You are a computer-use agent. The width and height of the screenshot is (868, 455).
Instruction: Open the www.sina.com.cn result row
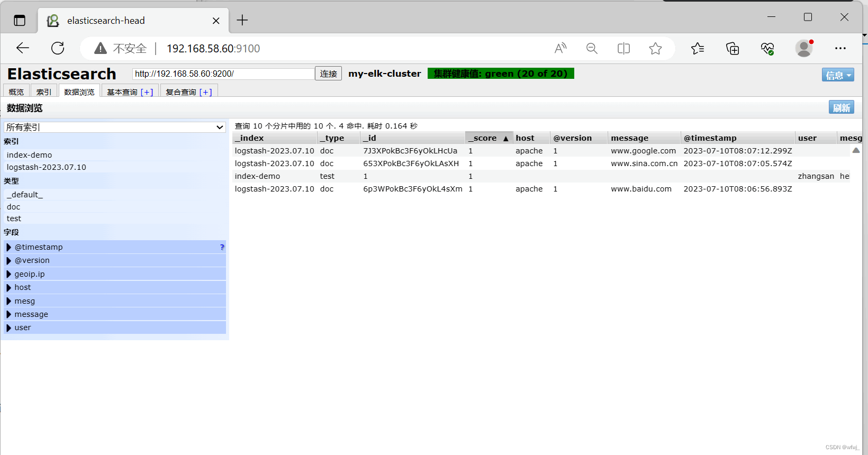pyautogui.click(x=541, y=163)
